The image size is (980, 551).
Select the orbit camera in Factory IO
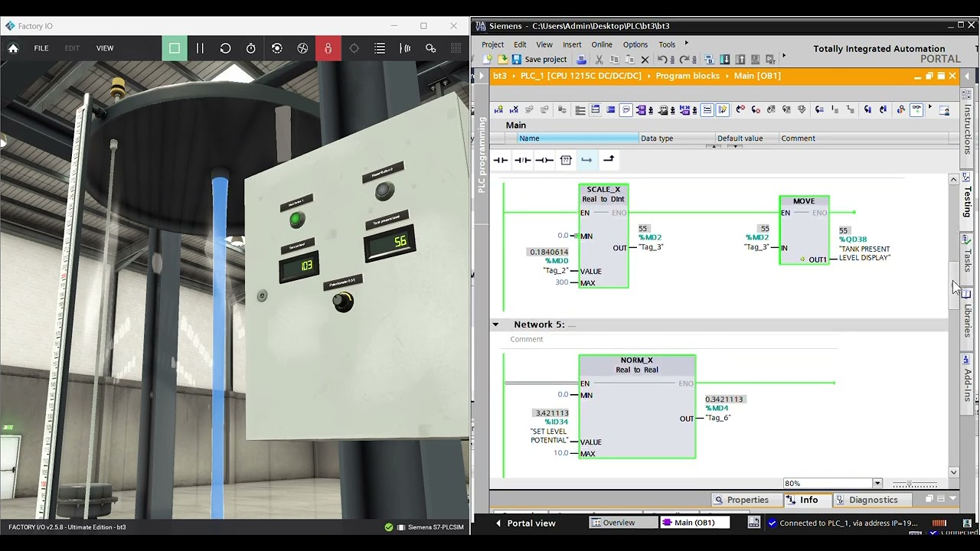[x=277, y=48]
